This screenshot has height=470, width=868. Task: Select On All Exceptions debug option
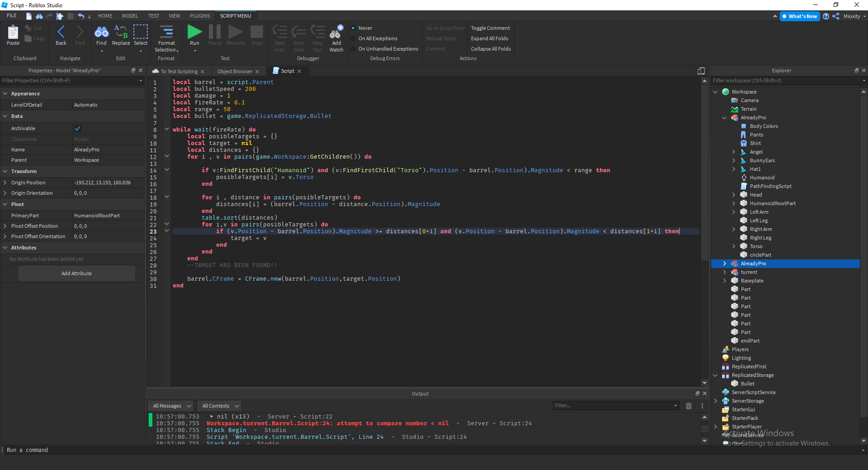click(377, 38)
